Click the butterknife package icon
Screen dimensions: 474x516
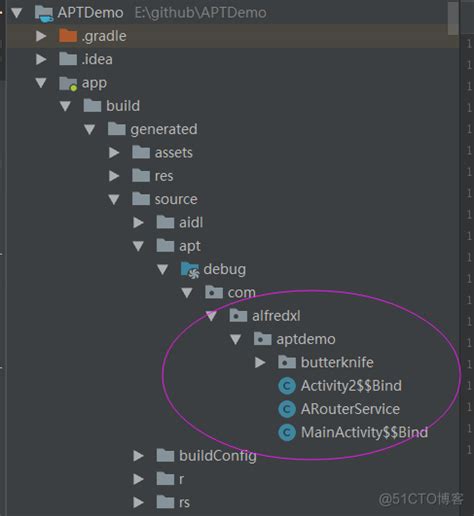pyautogui.click(x=287, y=362)
